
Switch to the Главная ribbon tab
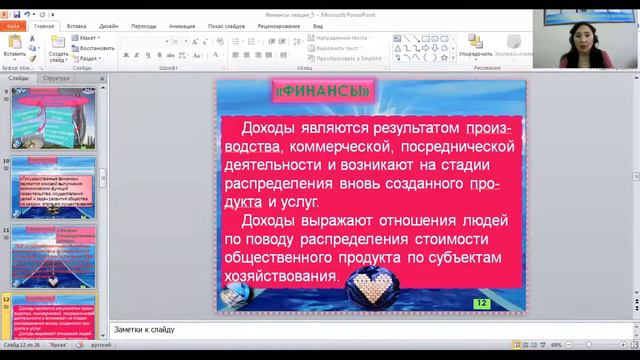(x=44, y=26)
